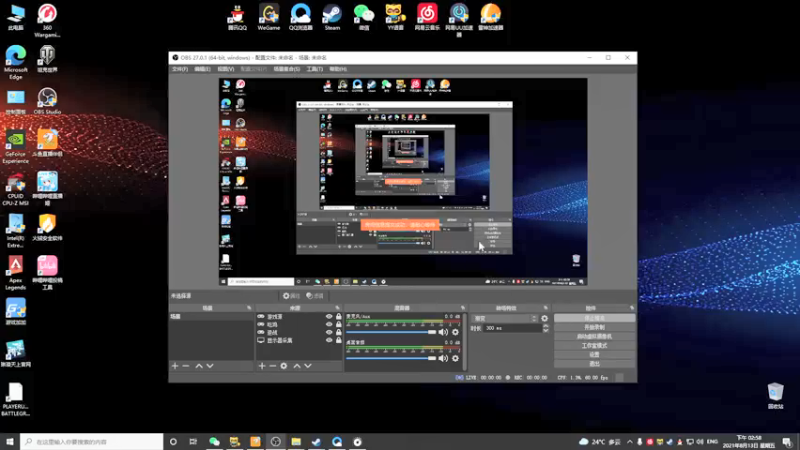Select 显示器采集 source row
The height and width of the screenshot is (450, 800).
(x=298, y=340)
